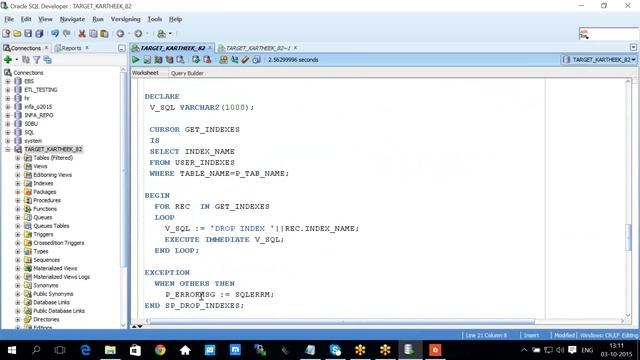Screen dimensions: 640x360
Task: Open editor tab list dropdown at far right
Action: click(633, 48)
